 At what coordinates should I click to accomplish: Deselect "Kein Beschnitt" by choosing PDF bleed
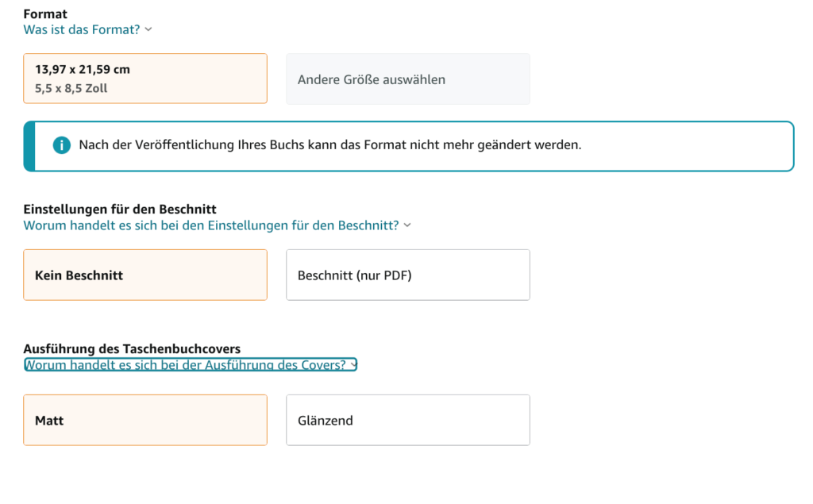pos(407,275)
